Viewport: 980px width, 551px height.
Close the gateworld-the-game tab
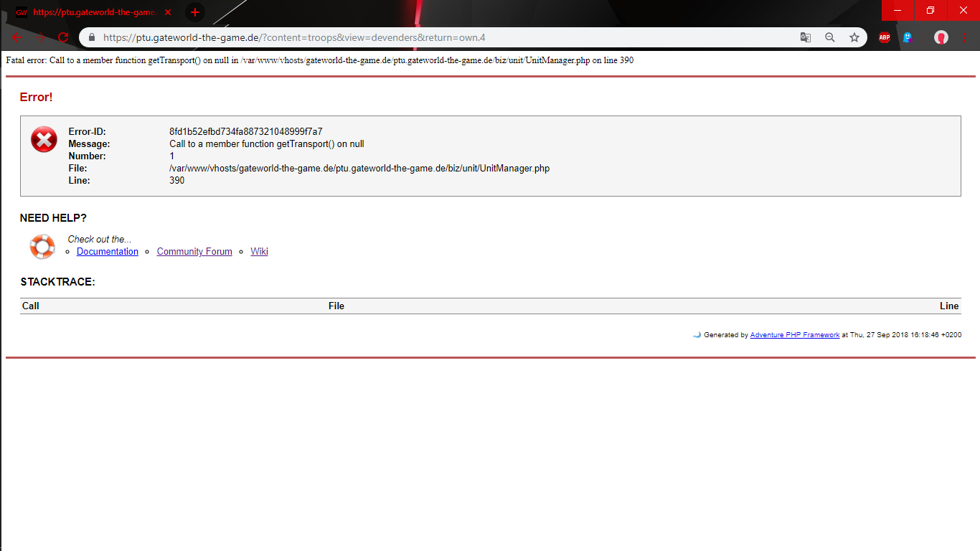point(168,12)
